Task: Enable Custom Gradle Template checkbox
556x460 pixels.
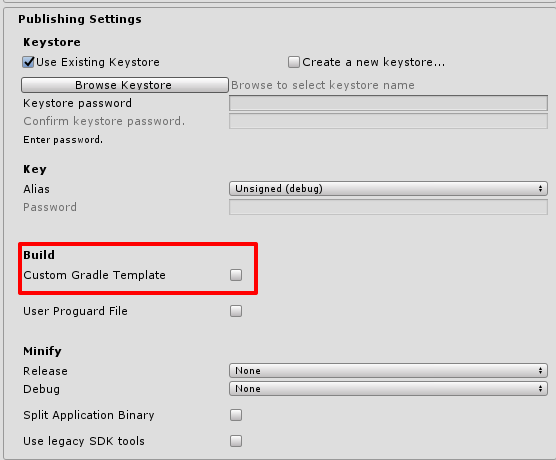Action: 236,275
